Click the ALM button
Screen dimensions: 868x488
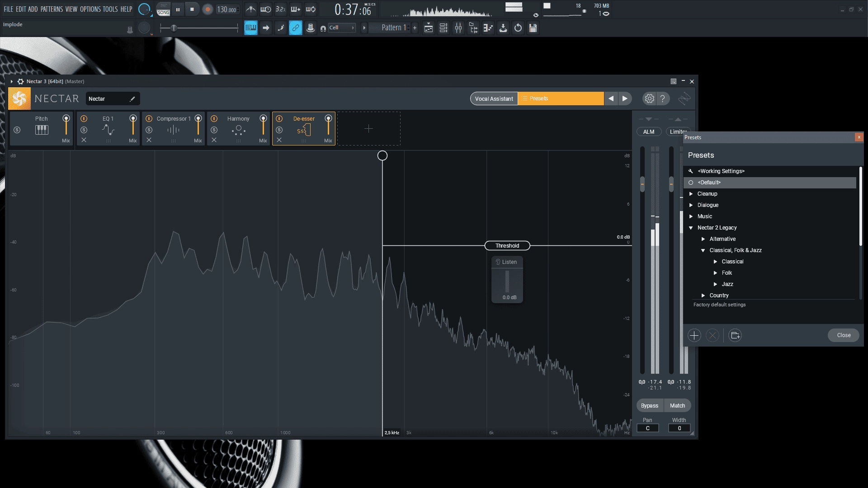click(649, 132)
